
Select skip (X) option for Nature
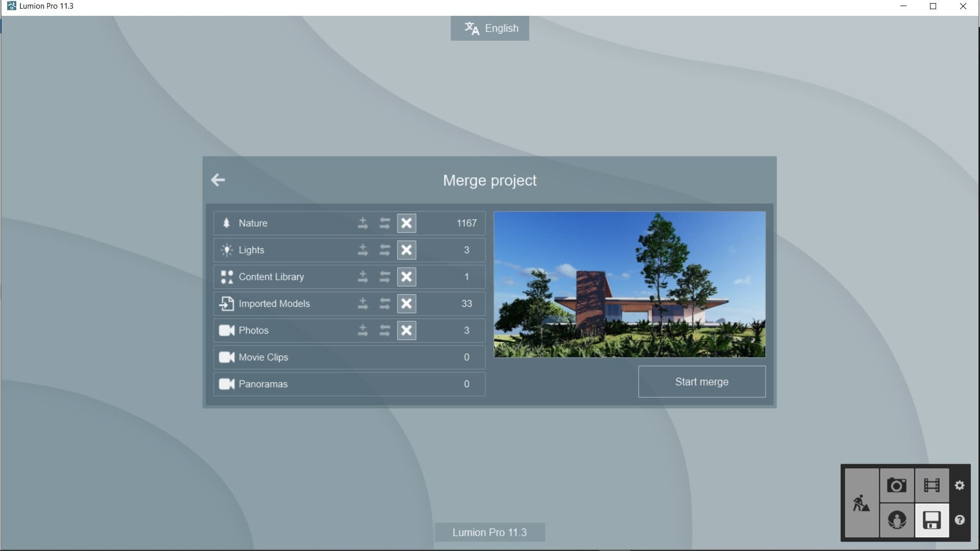coord(406,223)
